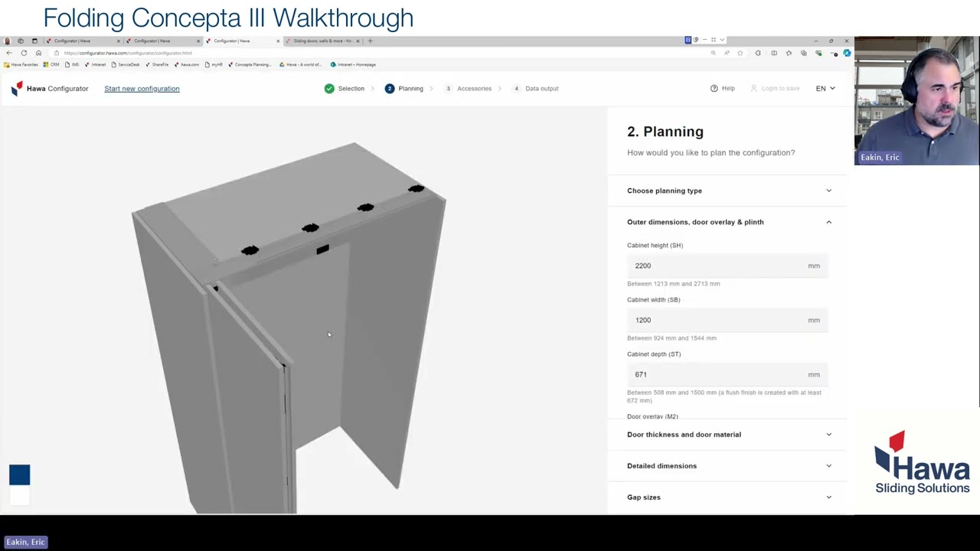Open the EN language dropdown

(x=825, y=88)
